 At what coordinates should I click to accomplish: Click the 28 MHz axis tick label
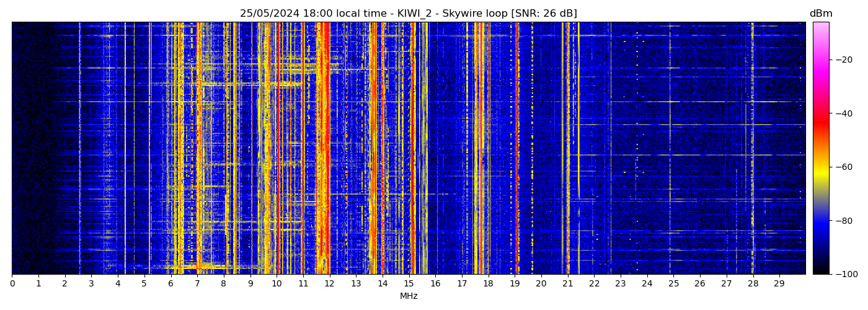coord(753,283)
